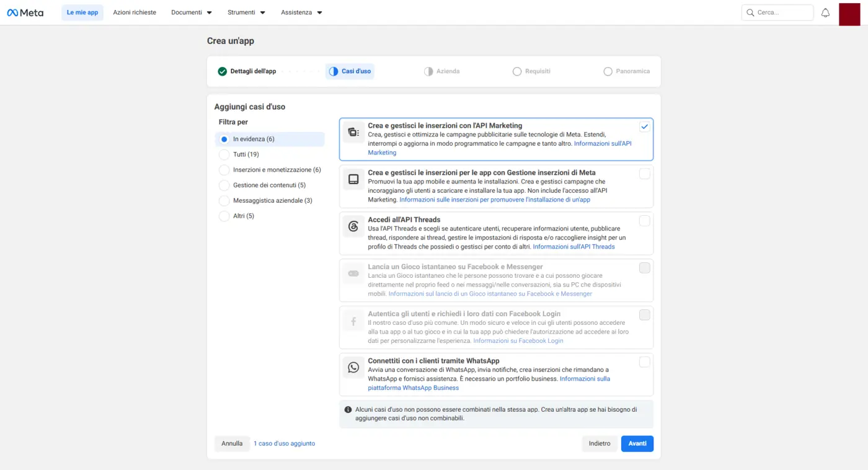Select the Altri (5) filter

tap(270, 216)
